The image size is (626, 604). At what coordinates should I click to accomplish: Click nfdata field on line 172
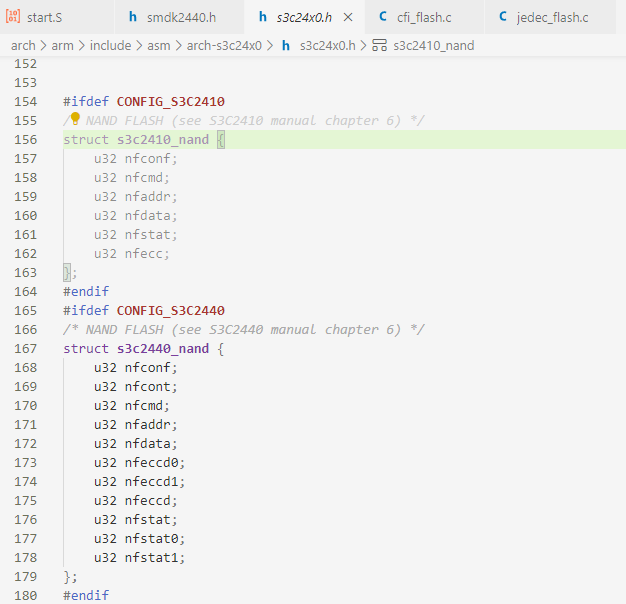(147, 444)
